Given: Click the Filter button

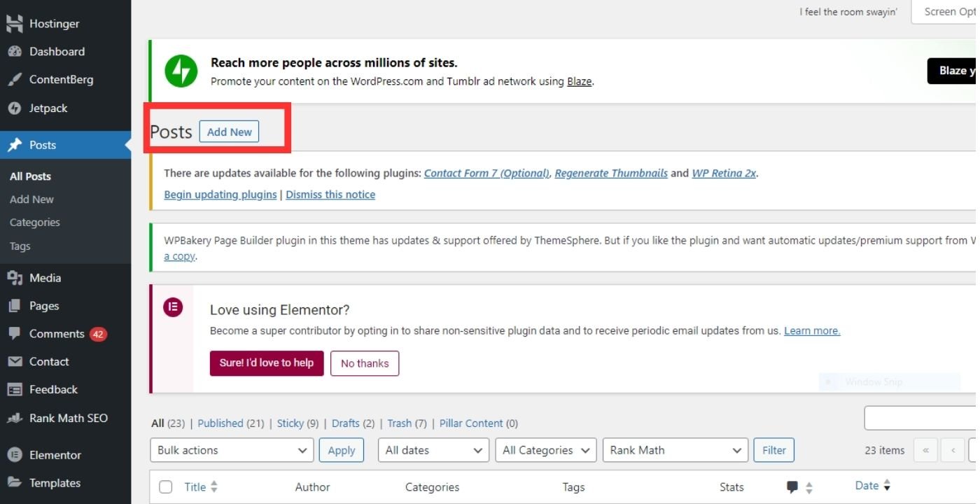Looking at the screenshot, I should click(773, 450).
